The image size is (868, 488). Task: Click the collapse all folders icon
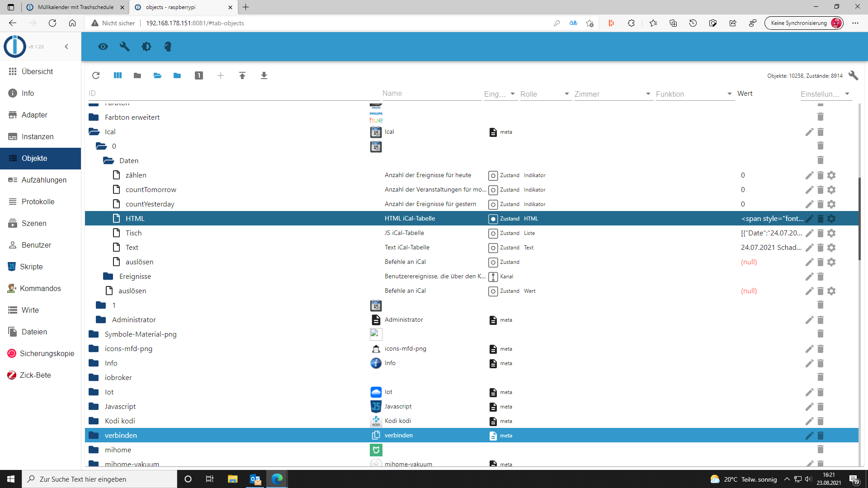coord(137,75)
